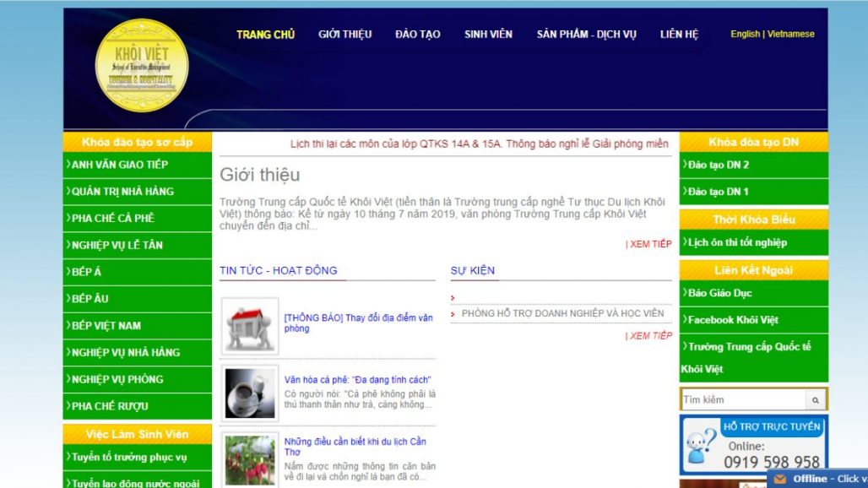The height and width of the screenshot is (488, 868).
Task: Open SẢN PHẨM - DỊCH VỤ menu
Action: [x=586, y=35]
